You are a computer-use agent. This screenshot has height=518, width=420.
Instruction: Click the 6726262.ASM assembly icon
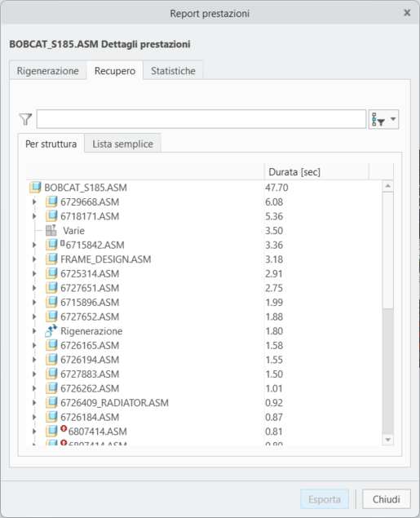[51, 388]
